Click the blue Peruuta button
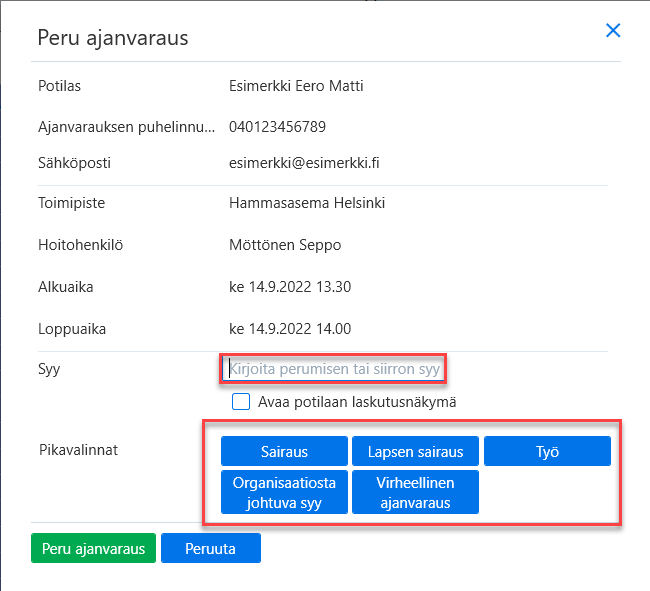The width and height of the screenshot is (650, 591). 211,548
